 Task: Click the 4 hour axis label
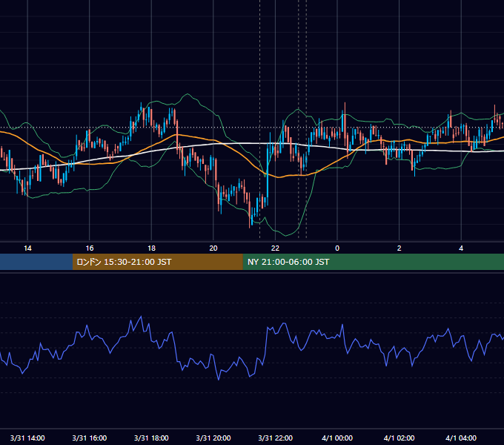click(x=461, y=248)
